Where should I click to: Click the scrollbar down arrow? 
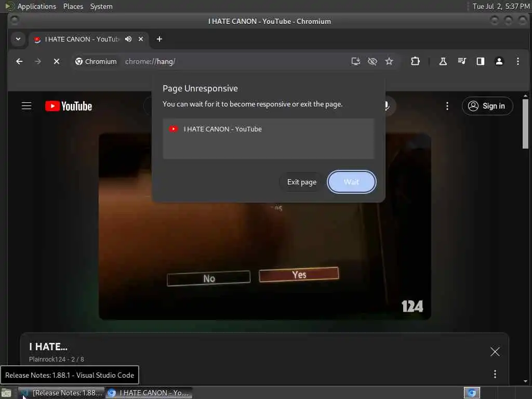pyautogui.click(x=526, y=381)
